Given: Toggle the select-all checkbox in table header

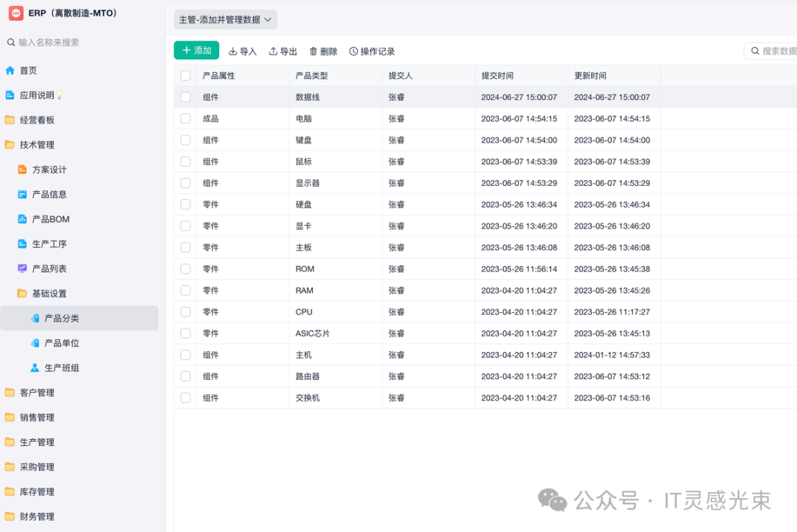Looking at the screenshot, I should click(x=185, y=76).
